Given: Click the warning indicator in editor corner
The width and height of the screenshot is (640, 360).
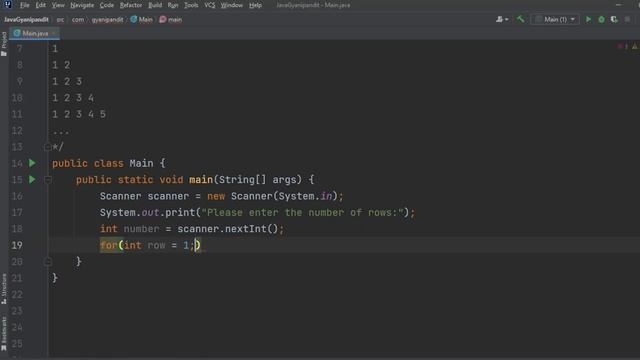Looking at the screenshot, I should (635, 47).
